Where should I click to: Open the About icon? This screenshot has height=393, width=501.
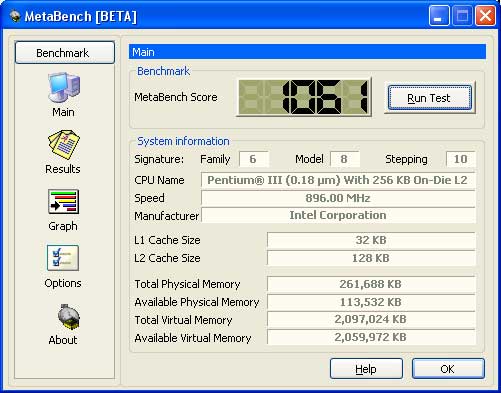[68, 317]
